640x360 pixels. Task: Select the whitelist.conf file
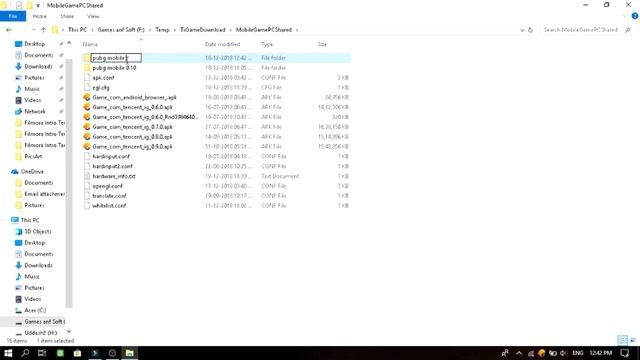point(109,205)
